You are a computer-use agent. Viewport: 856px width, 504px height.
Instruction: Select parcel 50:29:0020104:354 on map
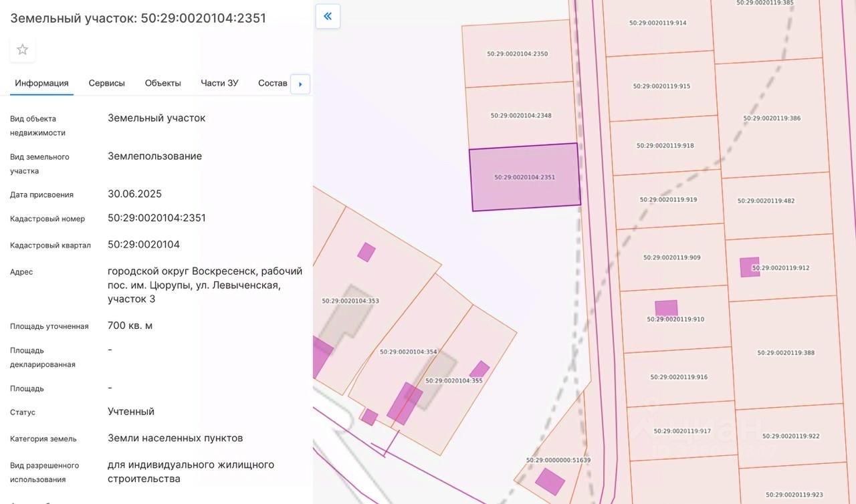pos(409,351)
